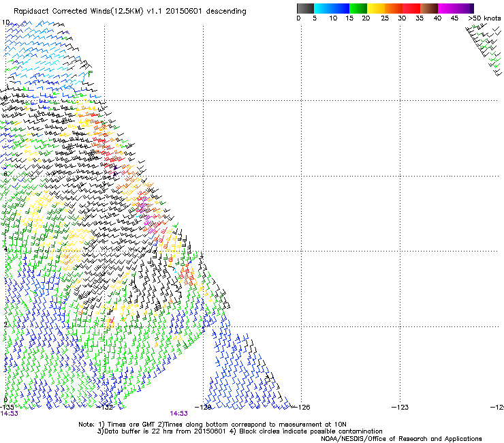Click the red 30-35 knots legend swatch
Image resolution: width=504 pixels, height=443 pixels.
[x=411, y=8]
